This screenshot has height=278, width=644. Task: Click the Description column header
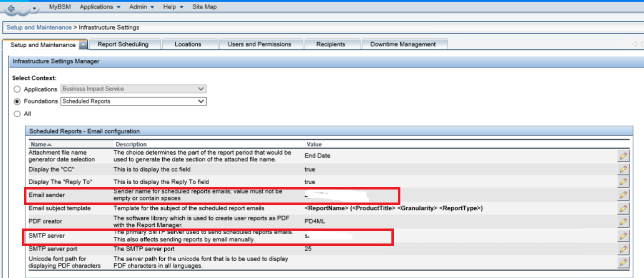131,144
